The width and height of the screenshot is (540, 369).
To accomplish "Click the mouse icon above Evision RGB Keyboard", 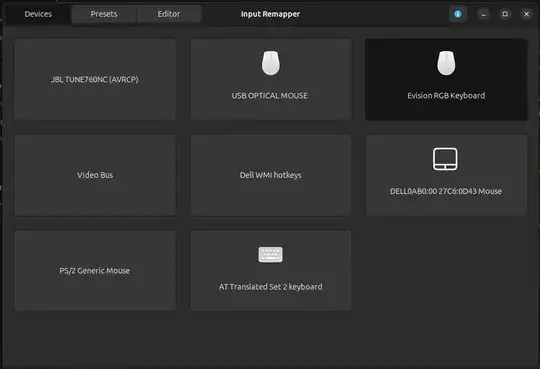I will pos(446,63).
